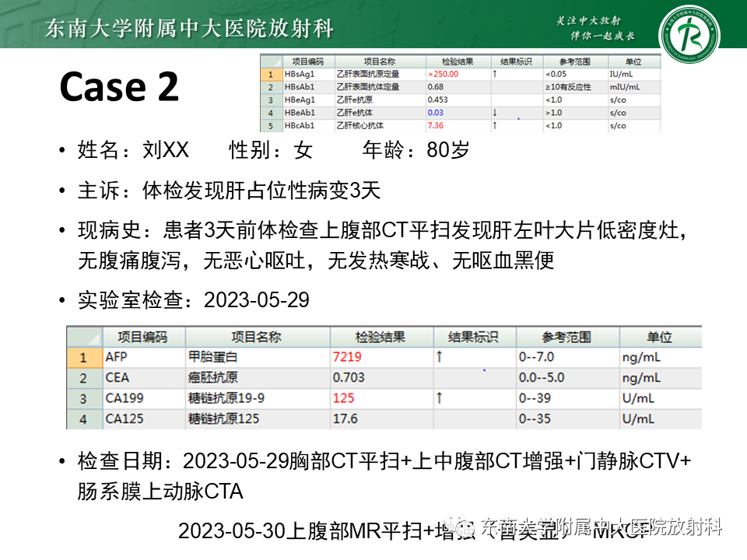Click the HBeAg1 result 0.453
Viewport: 747px width, 560px height.
438,100
